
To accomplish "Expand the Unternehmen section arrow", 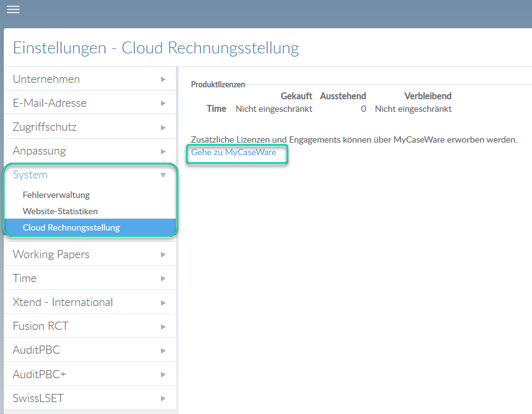I will 163,79.
